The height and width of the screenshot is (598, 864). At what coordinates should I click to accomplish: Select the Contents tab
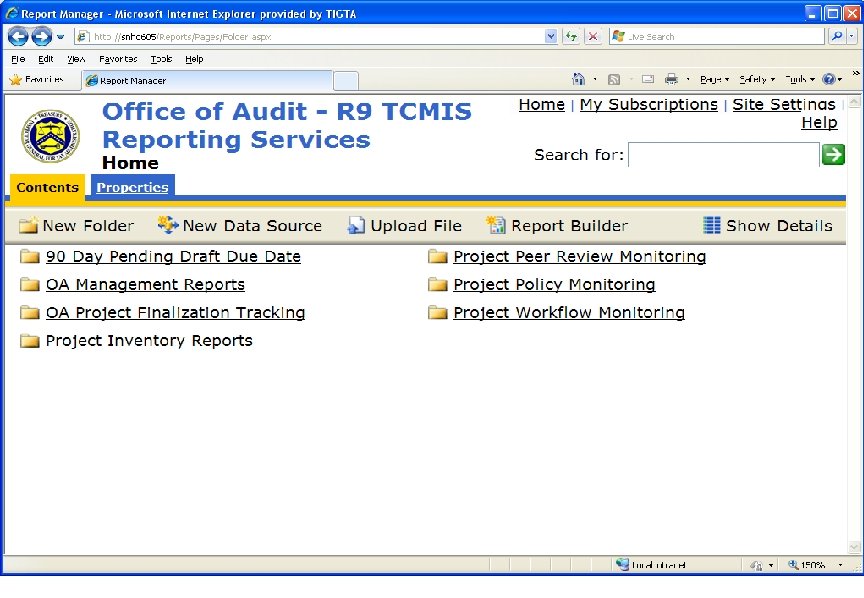(x=47, y=187)
